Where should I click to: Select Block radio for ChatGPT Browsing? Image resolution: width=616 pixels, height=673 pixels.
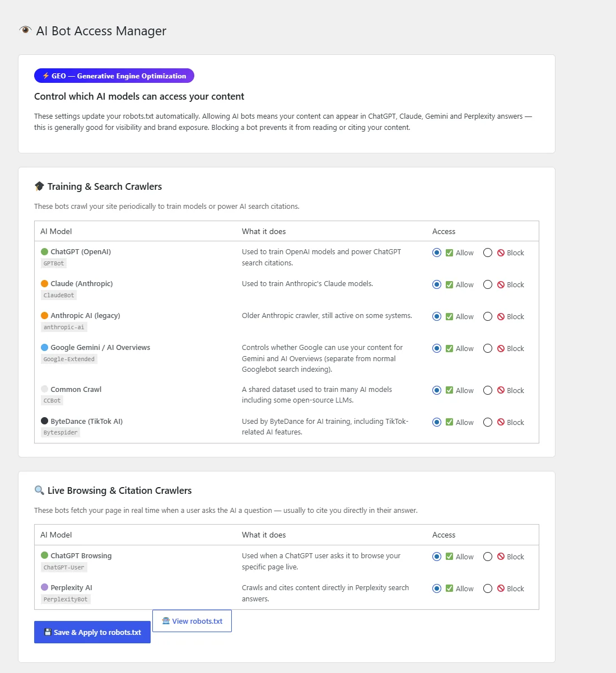[488, 557]
